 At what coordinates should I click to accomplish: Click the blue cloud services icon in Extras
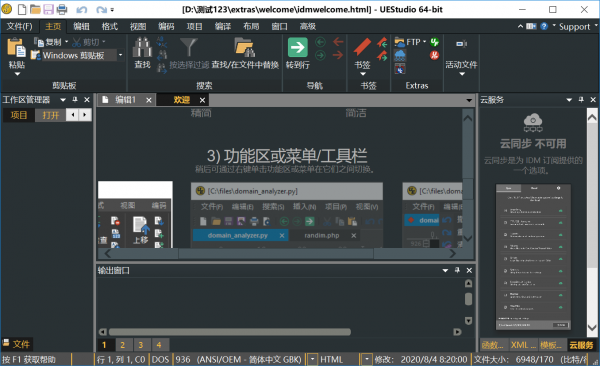click(x=400, y=55)
